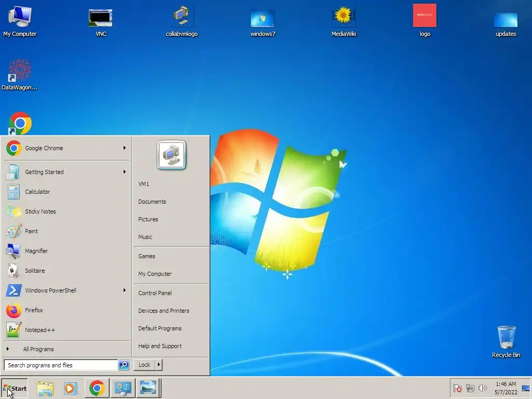Open Pictures from Start menu

(171, 219)
